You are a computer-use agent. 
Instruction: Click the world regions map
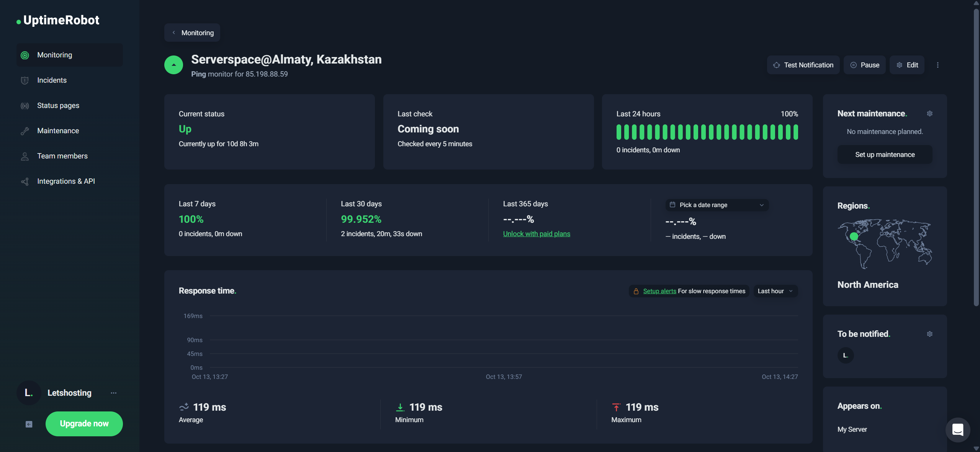click(x=885, y=244)
